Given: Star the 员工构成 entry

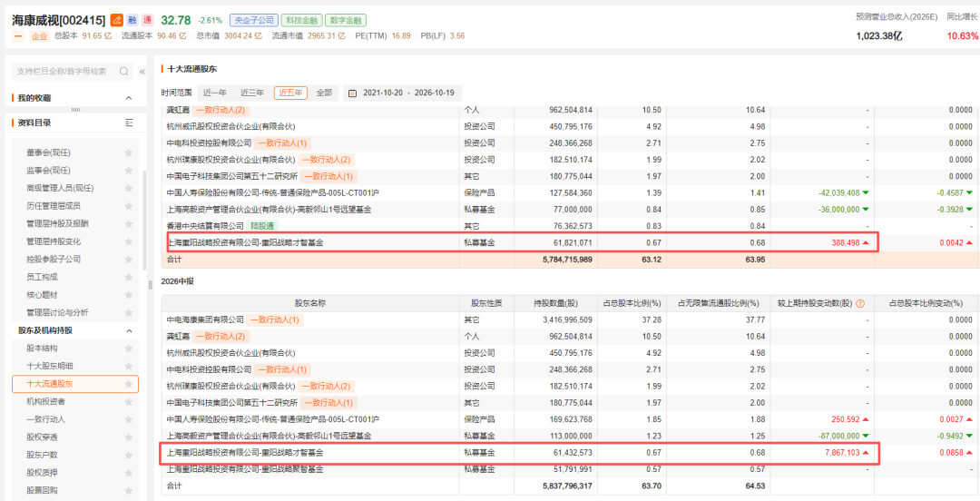Looking at the screenshot, I should 129,277.
